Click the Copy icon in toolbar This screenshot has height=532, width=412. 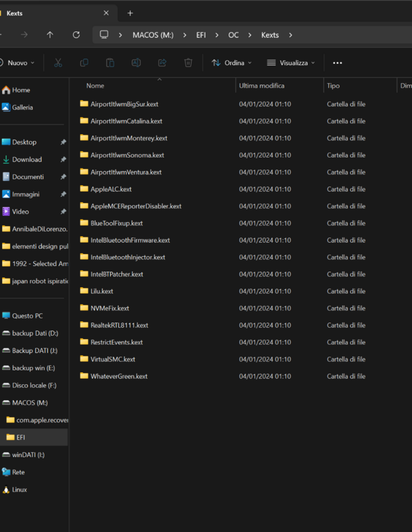tap(84, 63)
